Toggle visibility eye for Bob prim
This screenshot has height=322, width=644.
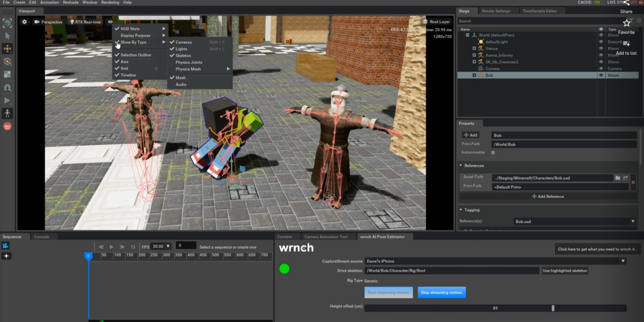coord(601,75)
